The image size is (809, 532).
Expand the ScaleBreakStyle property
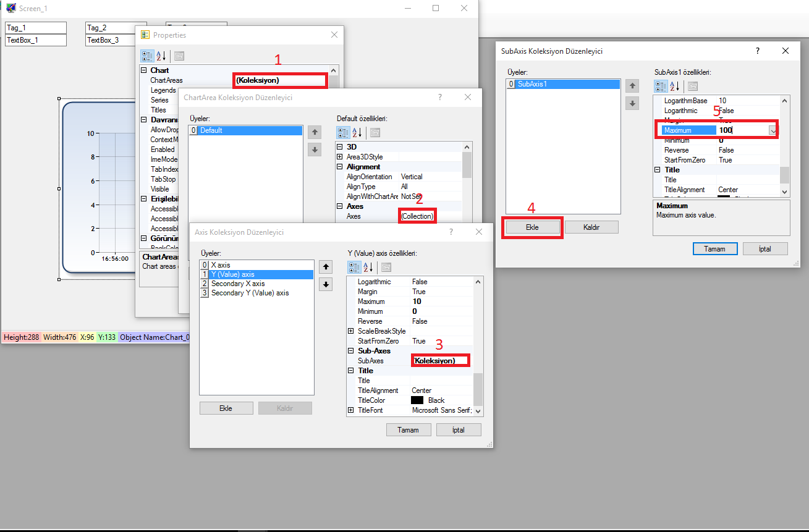351,331
